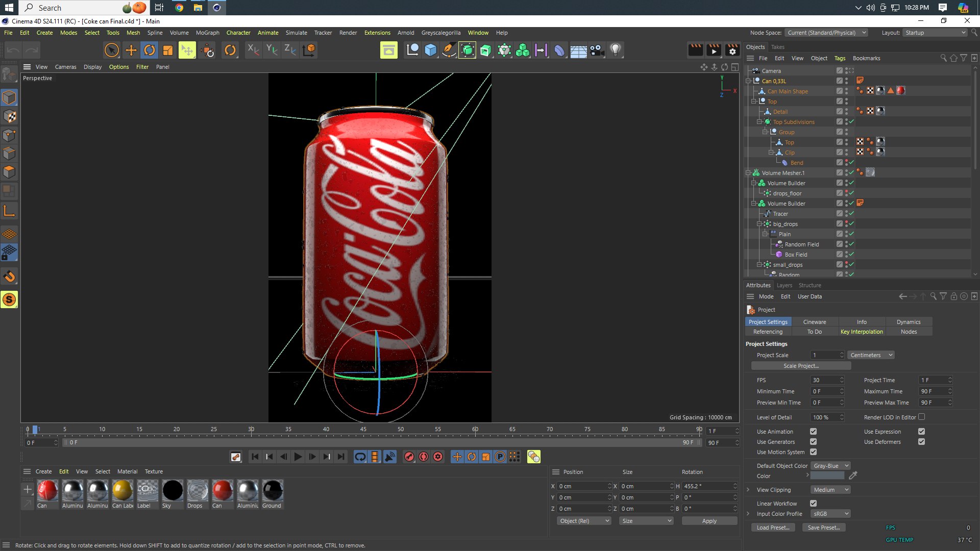Viewport: 980px width, 551px height.
Task: Add a Camera object from the toolbar
Action: point(597,50)
